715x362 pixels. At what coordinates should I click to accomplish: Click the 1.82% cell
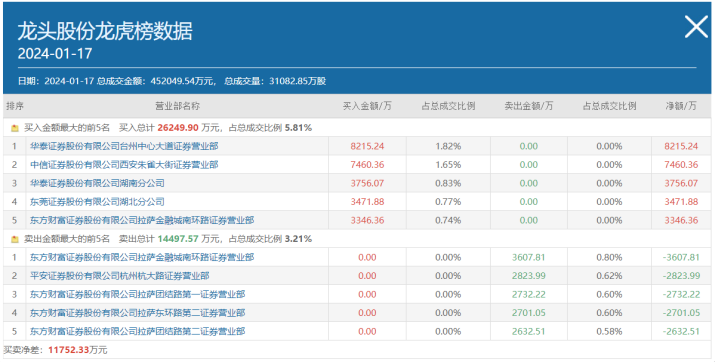[448, 146]
